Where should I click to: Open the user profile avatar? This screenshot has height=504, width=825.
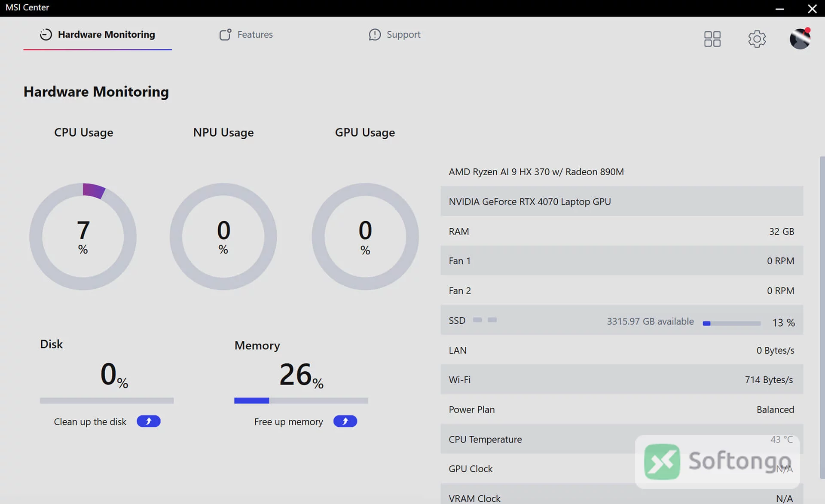click(x=800, y=39)
